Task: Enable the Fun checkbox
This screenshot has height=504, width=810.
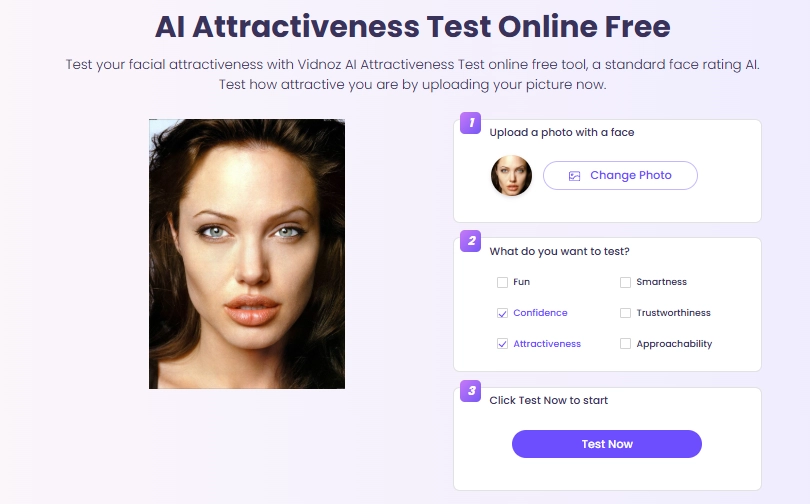Action: (502, 282)
